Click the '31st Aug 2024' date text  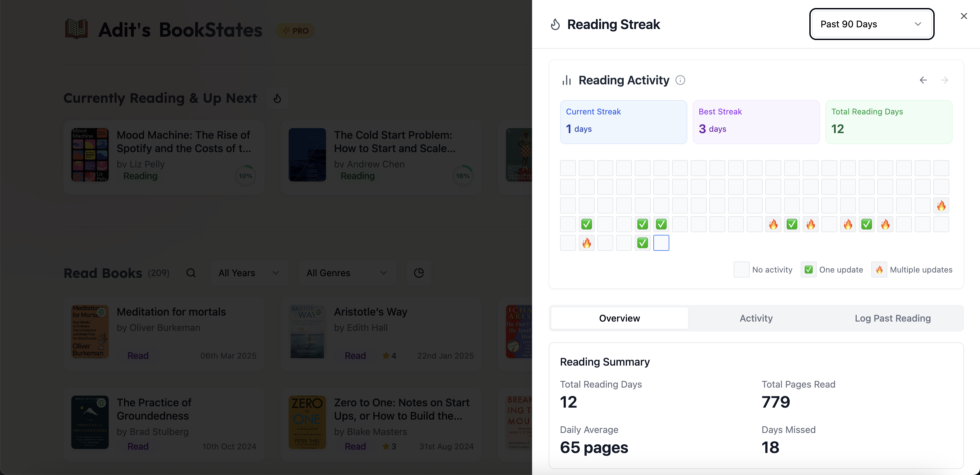pos(446,446)
